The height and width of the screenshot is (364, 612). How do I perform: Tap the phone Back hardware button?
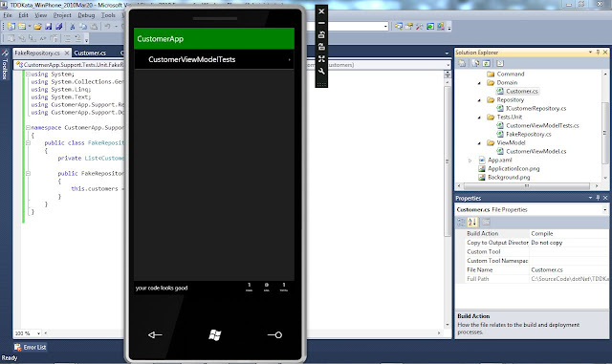[155, 334]
